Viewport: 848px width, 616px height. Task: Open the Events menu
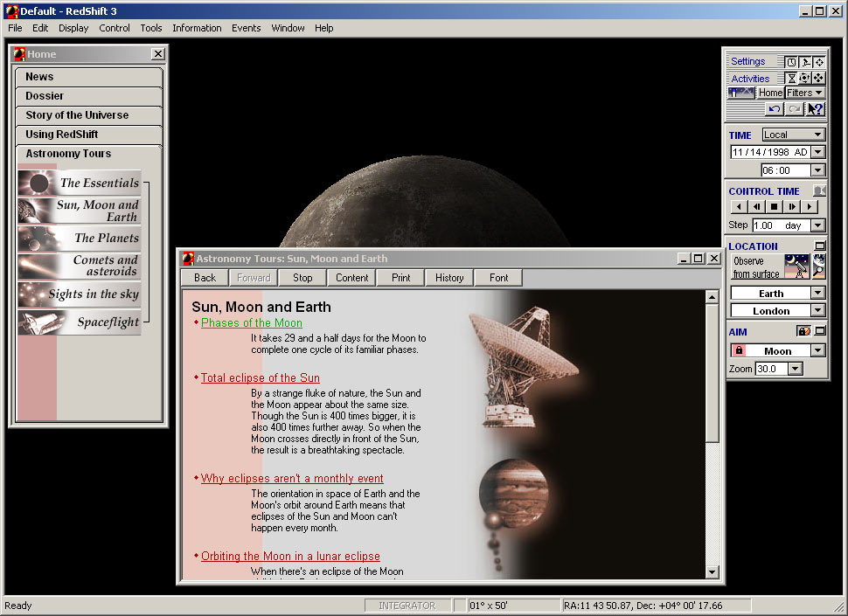tap(246, 28)
